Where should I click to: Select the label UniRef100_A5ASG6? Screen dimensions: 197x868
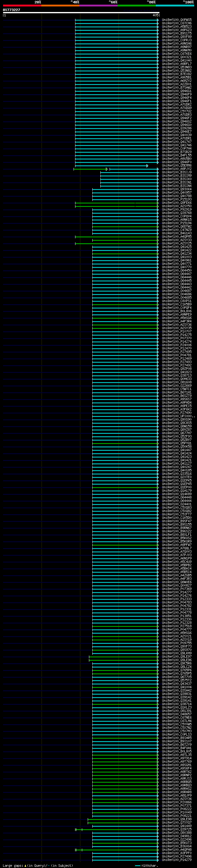click(x=177, y=318)
